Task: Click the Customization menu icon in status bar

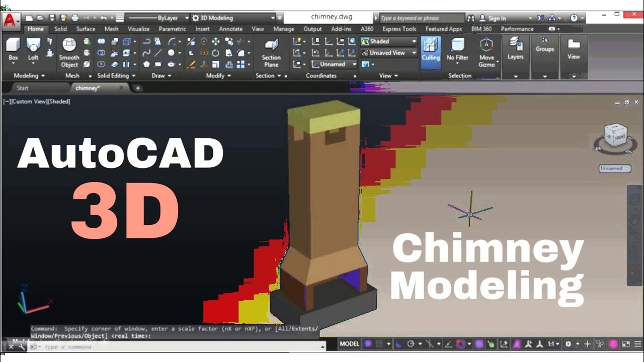Action: click(x=637, y=344)
